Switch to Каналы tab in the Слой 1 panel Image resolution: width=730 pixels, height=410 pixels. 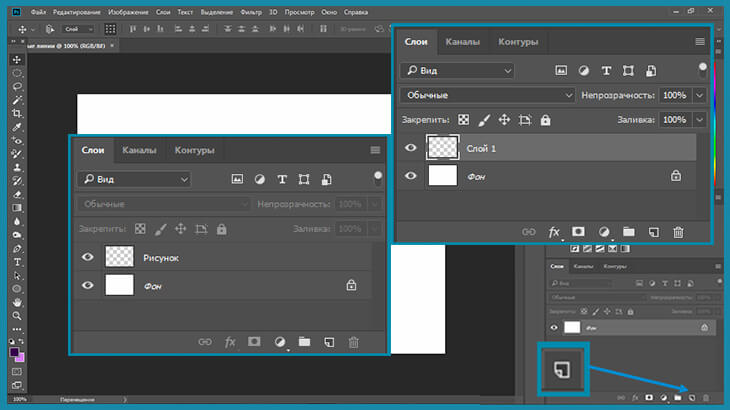click(x=462, y=42)
